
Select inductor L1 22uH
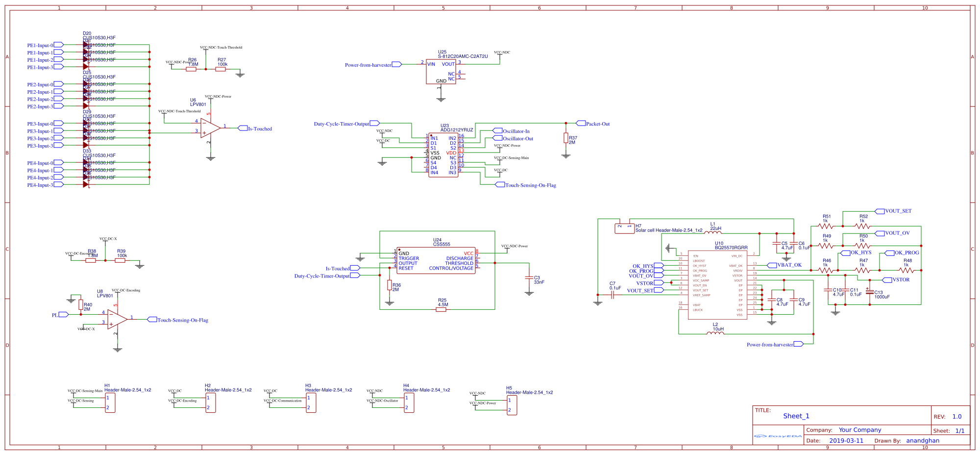click(713, 232)
